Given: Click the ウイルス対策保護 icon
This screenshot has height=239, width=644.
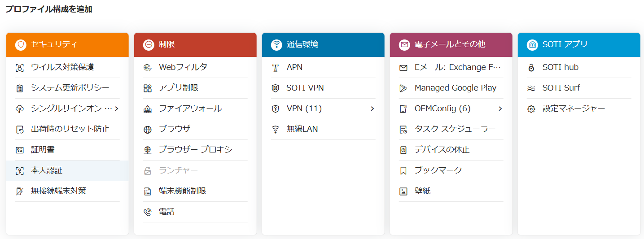Looking at the screenshot, I should tap(19, 68).
